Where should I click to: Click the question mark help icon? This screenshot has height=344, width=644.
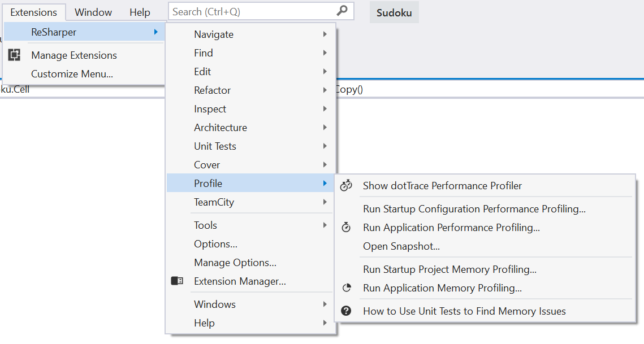[x=347, y=310]
